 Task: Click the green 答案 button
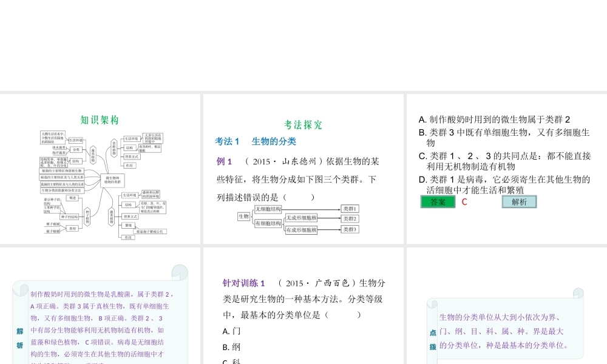click(x=438, y=202)
